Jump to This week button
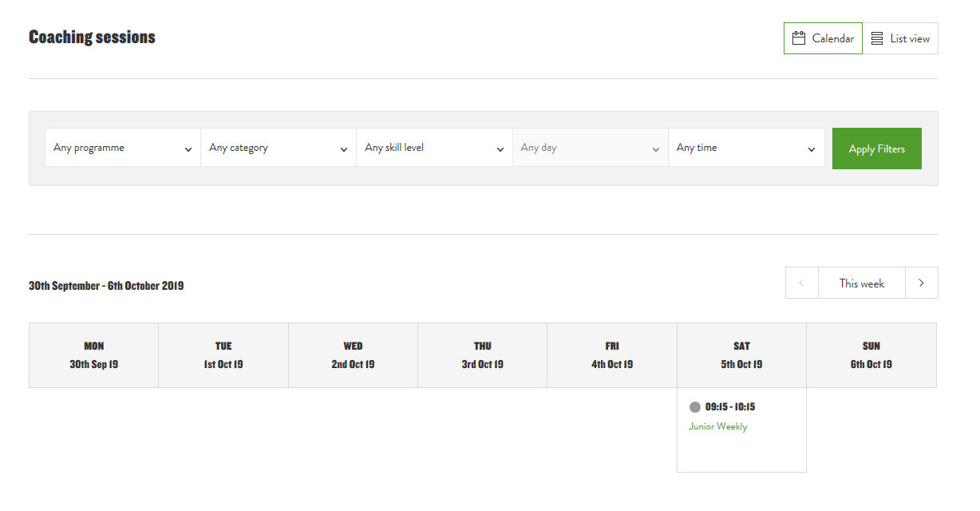Screen dimensions: 980x511 (861, 283)
